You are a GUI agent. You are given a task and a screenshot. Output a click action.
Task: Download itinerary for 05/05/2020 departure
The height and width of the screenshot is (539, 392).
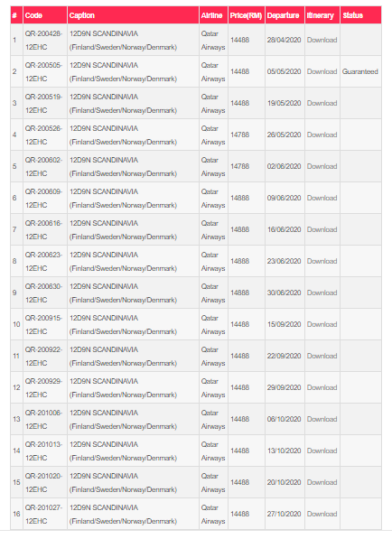[322, 71]
